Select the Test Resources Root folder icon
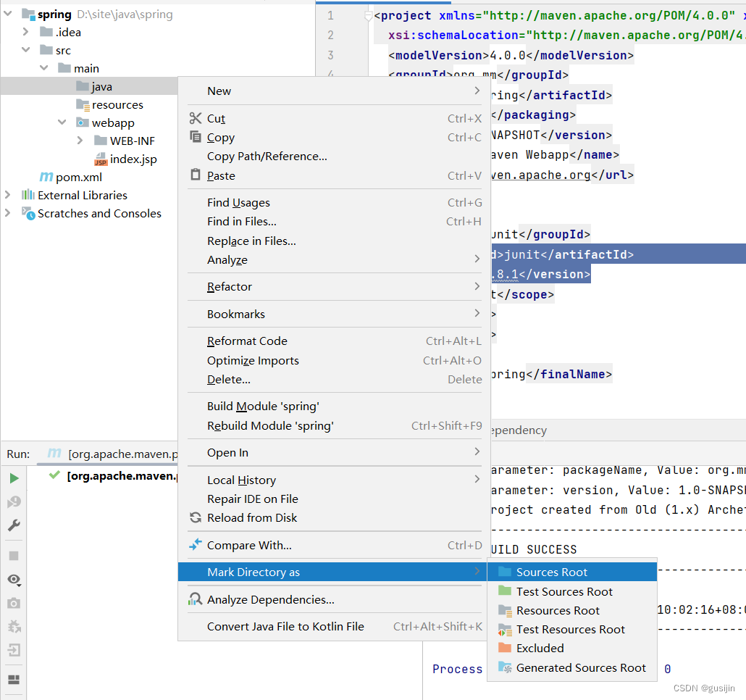 [504, 630]
